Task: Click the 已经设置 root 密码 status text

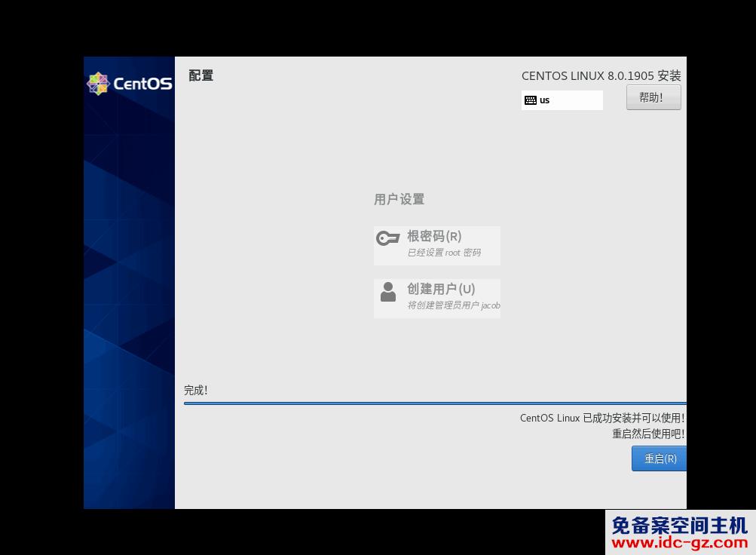Action: click(x=444, y=253)
